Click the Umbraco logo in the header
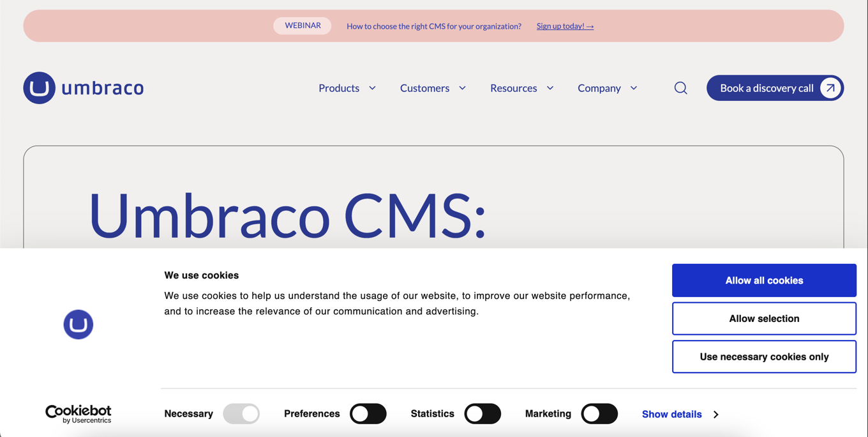 84,88
